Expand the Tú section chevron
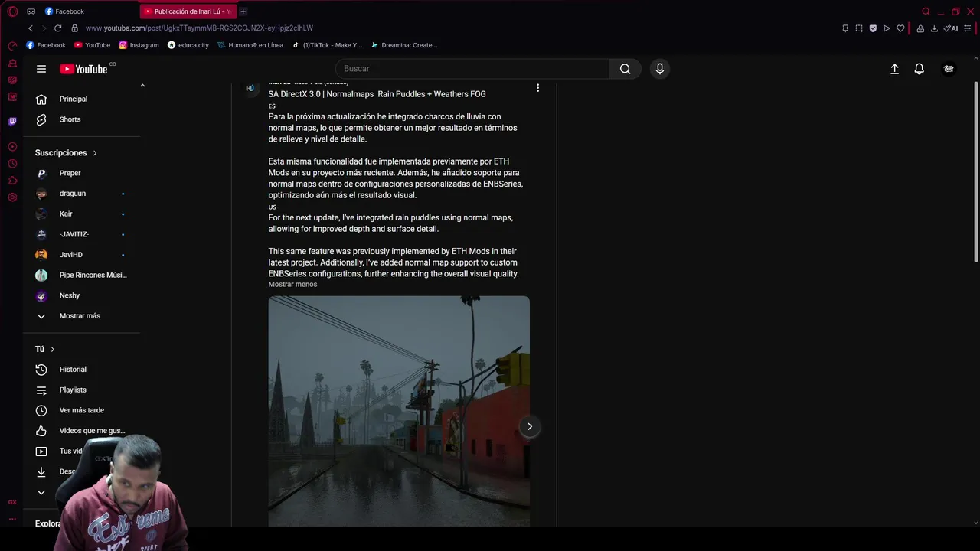Screen dimensions: 980x551 53,350
